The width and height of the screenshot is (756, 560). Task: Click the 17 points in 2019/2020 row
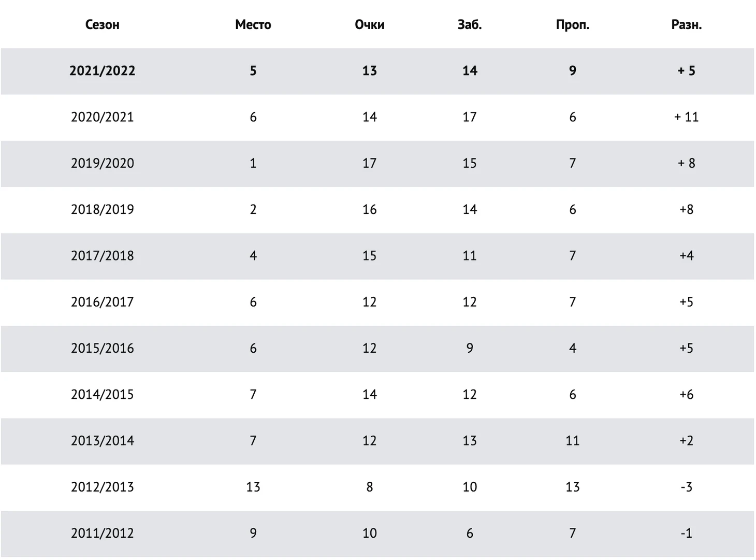369,163
